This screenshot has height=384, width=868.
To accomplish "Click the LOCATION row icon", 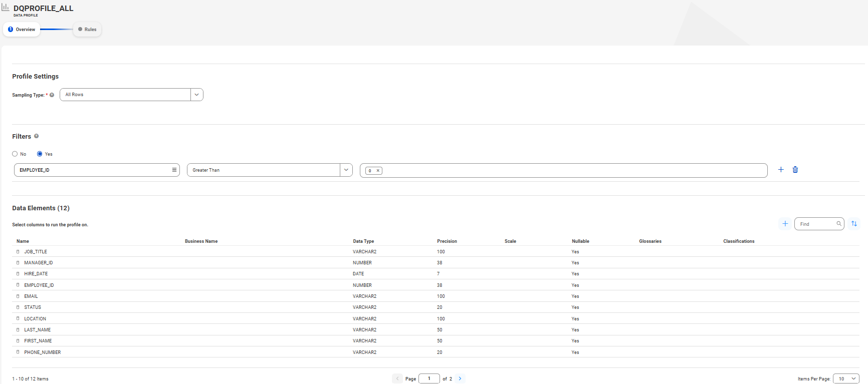I will coord(18,319).
